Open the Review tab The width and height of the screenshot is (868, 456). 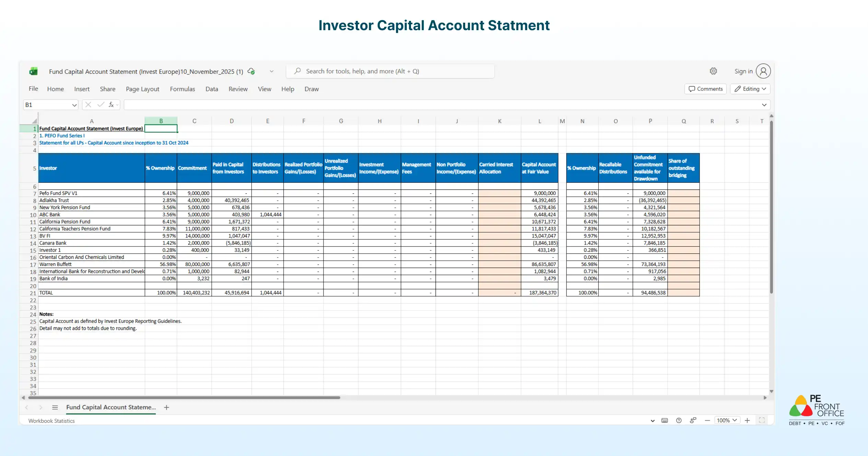[x=238, y=89]
